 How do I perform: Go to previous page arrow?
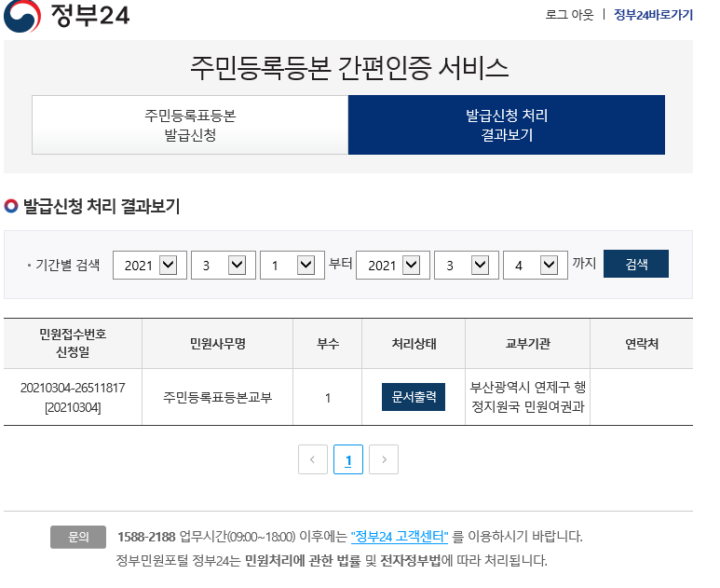313,459
